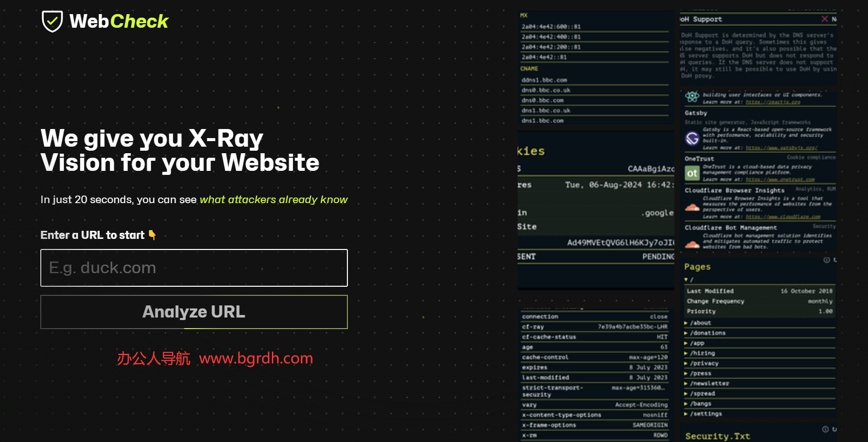Viewport: 868px width, 442px height.
Task: Click the red X beside DoH Support
Action: click(x=825, y=19)
